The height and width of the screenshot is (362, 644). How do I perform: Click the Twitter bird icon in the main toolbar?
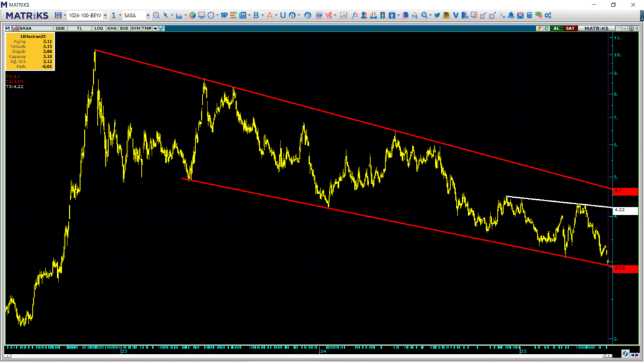(x=436, y=15)
